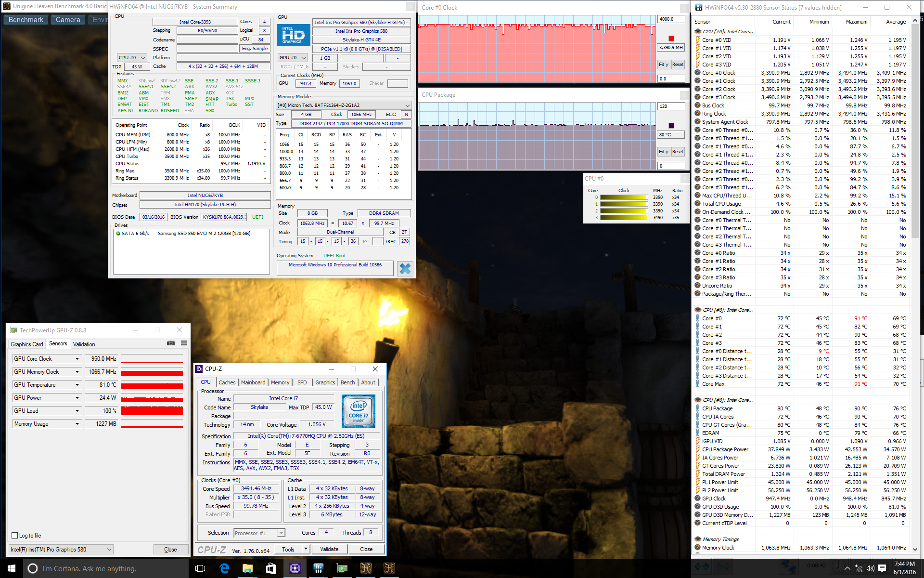Screen dimensions: 924x578
Task: Open CPU-Z Processor #1 selection dropdown
Action: (x=259, y=533)
